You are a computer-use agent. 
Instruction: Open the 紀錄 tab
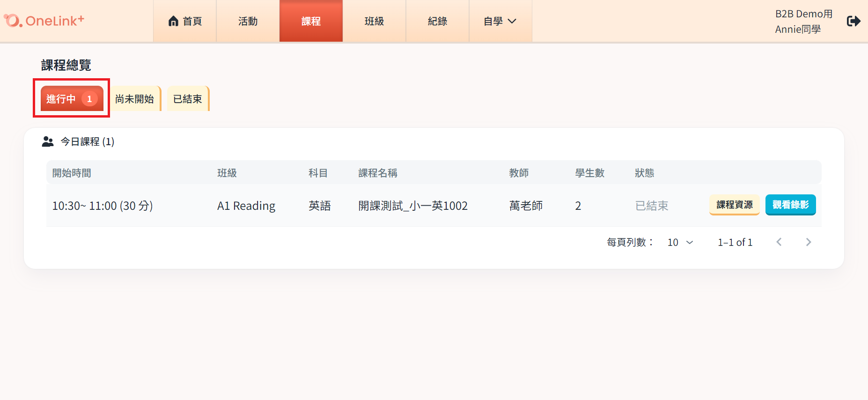pos(438,21)
